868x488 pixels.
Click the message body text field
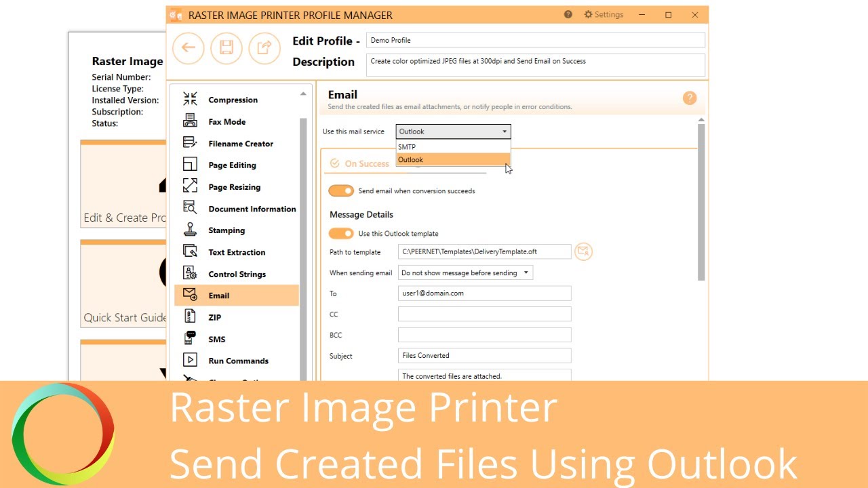[x=484, y=375]
